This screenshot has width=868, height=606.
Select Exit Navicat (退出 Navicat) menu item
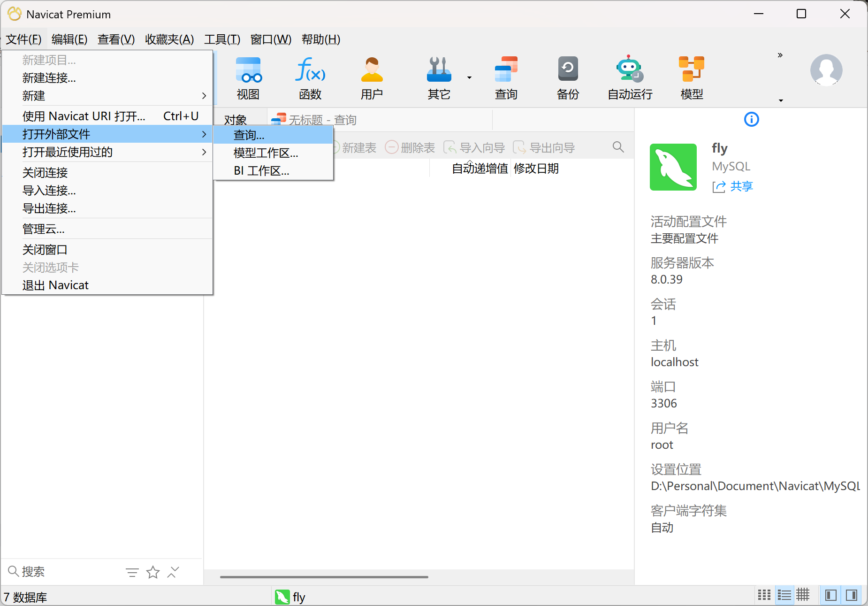[x=107, y=285]
